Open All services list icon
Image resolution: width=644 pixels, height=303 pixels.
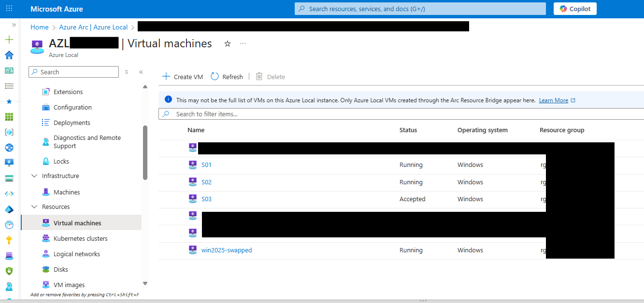point(9,86)
